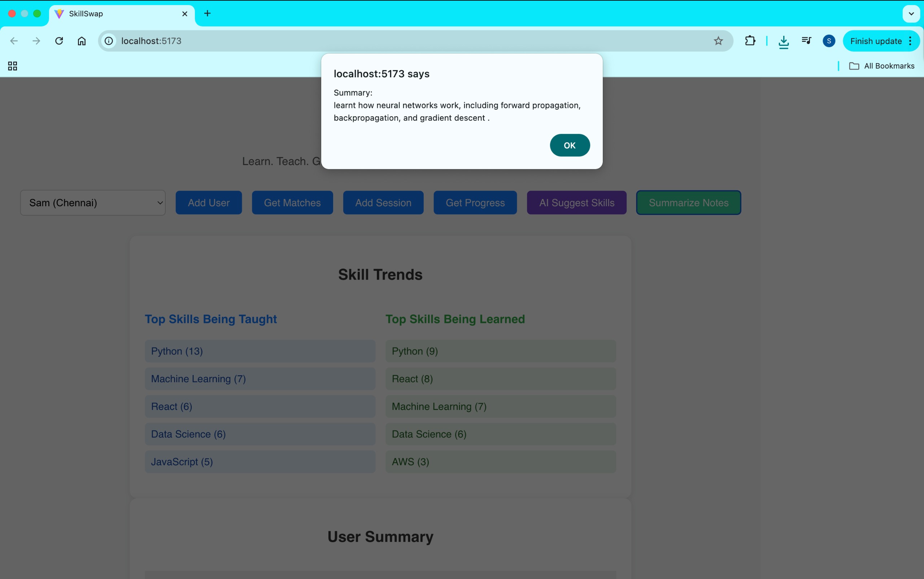Close the SkillSwap tab

click(x=185, y=14)
